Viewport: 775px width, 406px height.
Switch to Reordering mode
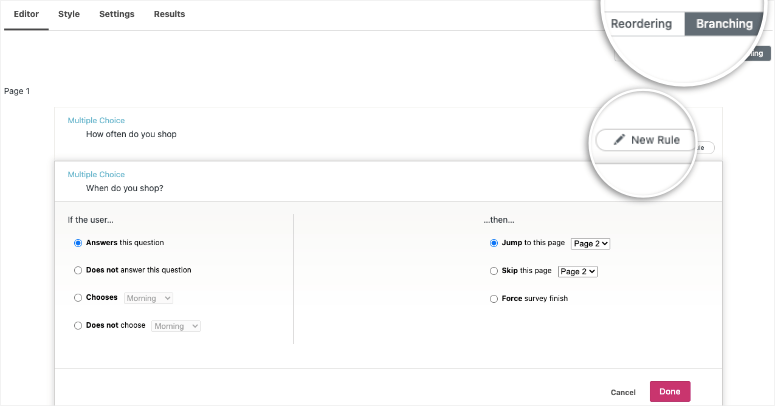click(641, 24)
